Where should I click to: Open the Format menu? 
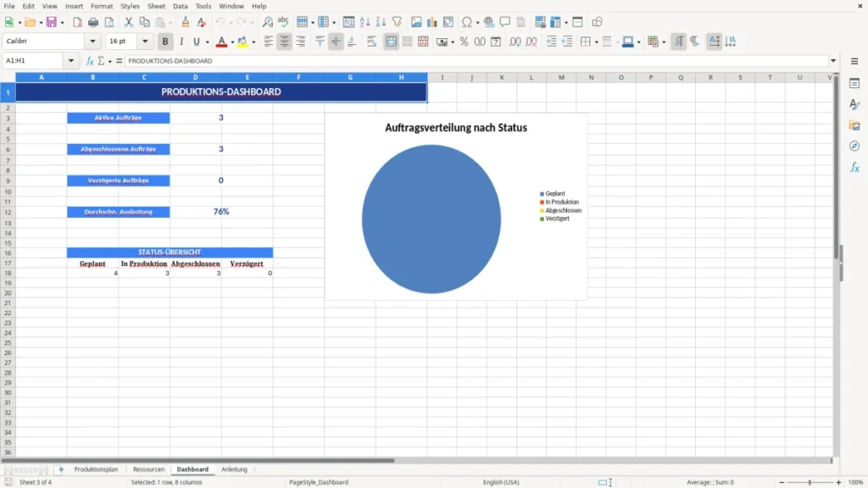click(102, 6)
